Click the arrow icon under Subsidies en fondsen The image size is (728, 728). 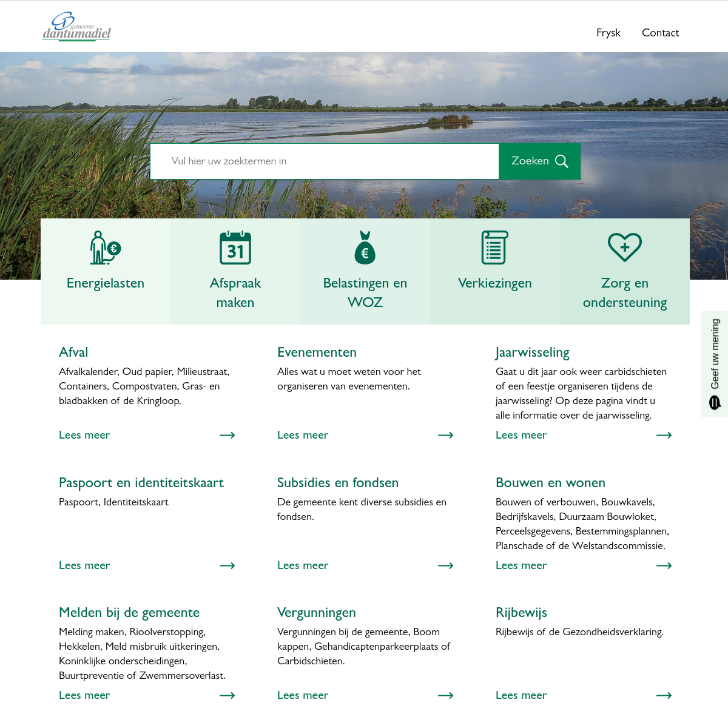pyautogui.click(x=446, y=565)
